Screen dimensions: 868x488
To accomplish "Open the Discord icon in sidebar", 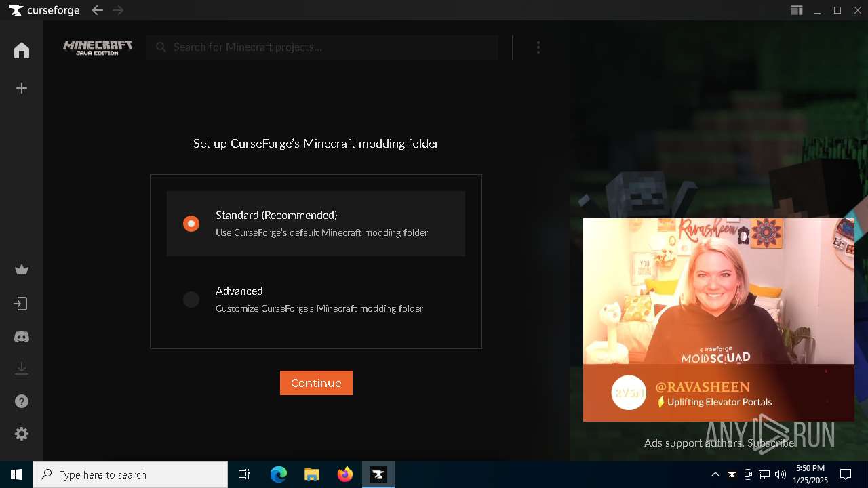I will click(x=22, y=337).
